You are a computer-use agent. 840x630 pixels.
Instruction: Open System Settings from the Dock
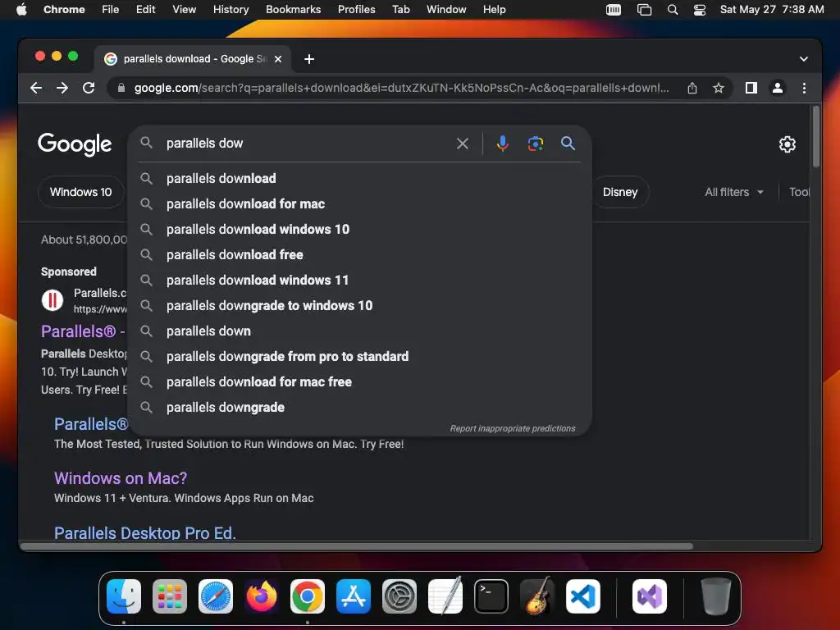399,596
